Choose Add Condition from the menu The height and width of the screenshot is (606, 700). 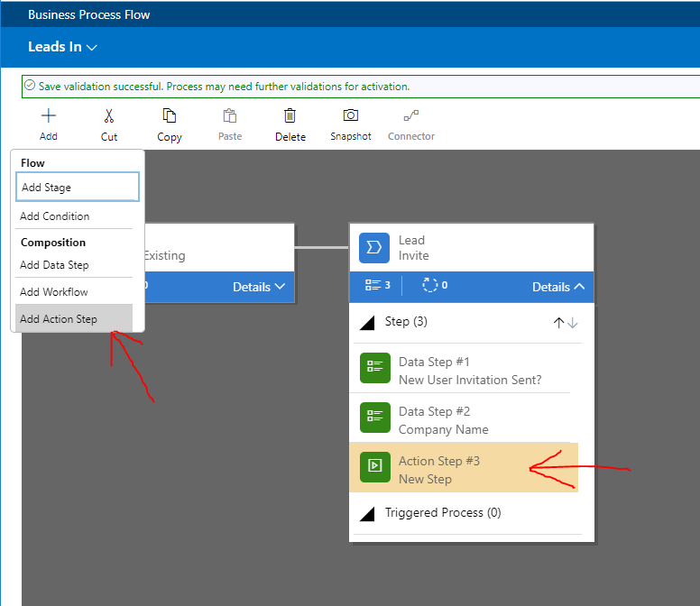click(x=55, y=216)
